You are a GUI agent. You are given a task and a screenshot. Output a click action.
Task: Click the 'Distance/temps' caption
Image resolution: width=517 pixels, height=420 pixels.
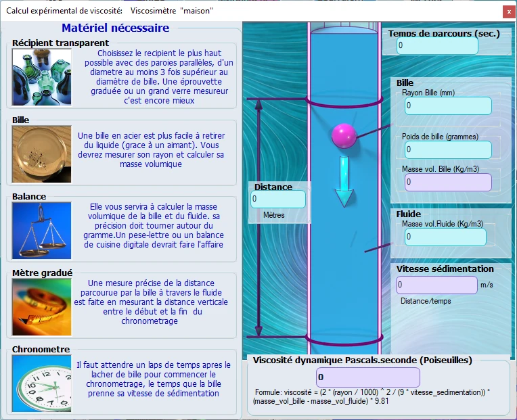pyautogui.click(x=426, y=301)
